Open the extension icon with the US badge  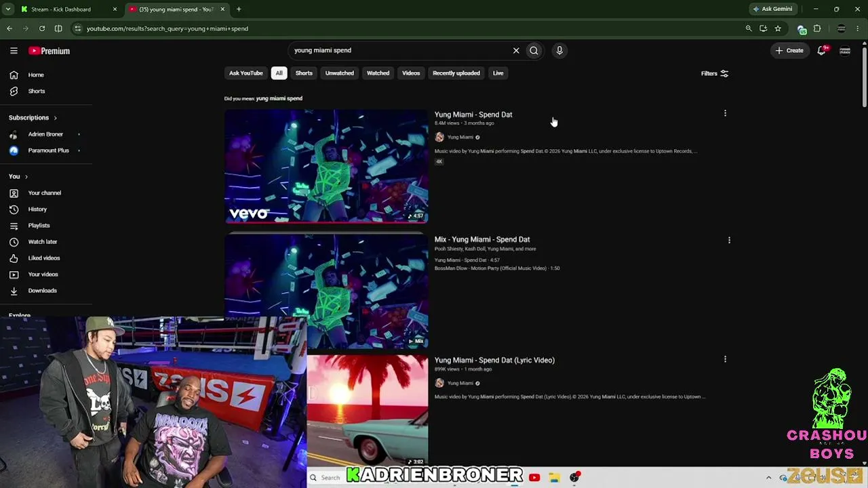pos(802,29)
